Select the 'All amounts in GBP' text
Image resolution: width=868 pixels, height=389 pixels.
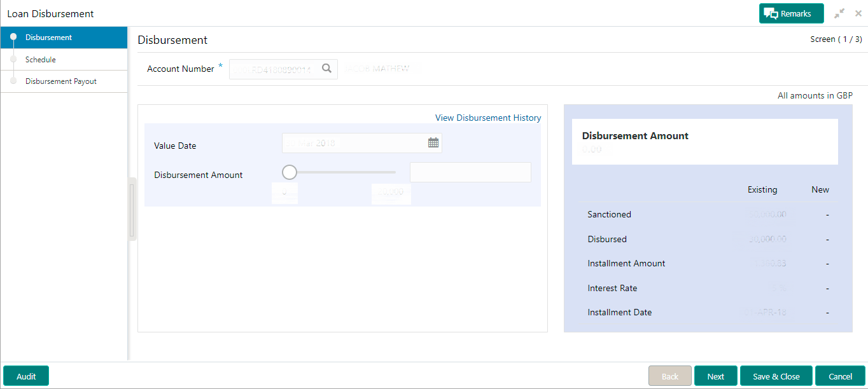[815, 95]
